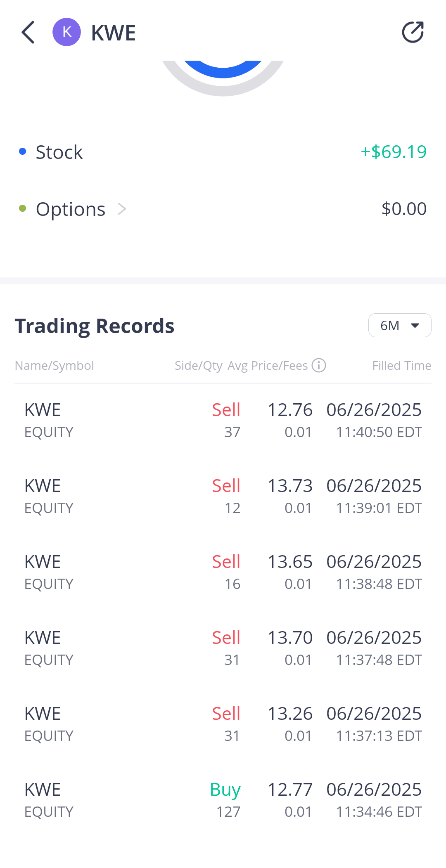This screenshot has height=868, width=446.
Task: Tap the share icon in header
Action: [413, 32]
